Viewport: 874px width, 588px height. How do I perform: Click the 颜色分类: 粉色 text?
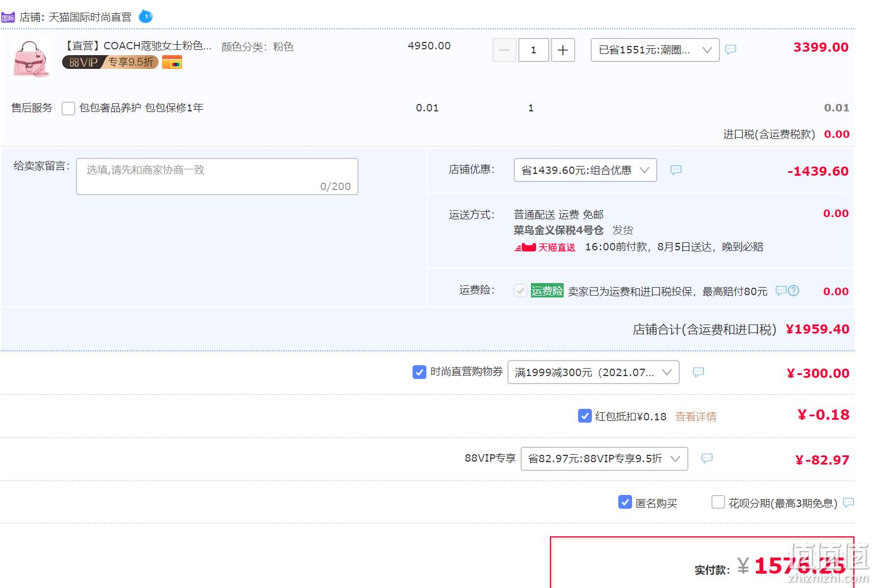point(257,47)
